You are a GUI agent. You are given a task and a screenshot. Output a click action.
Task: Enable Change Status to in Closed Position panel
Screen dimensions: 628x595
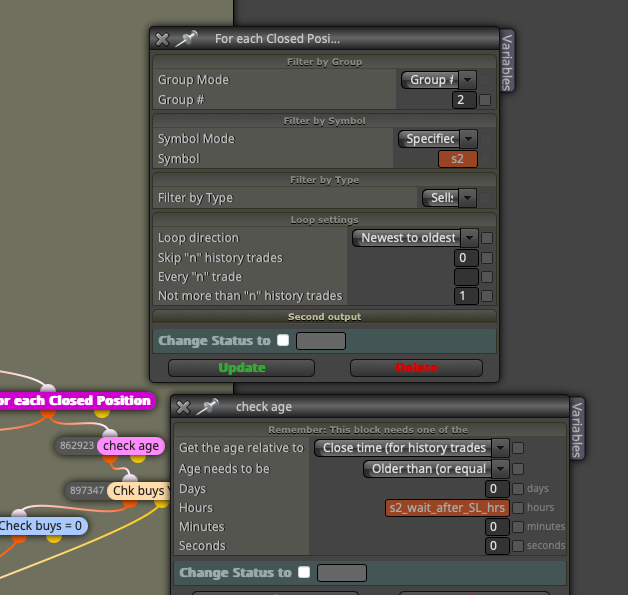tap(283, 340)
